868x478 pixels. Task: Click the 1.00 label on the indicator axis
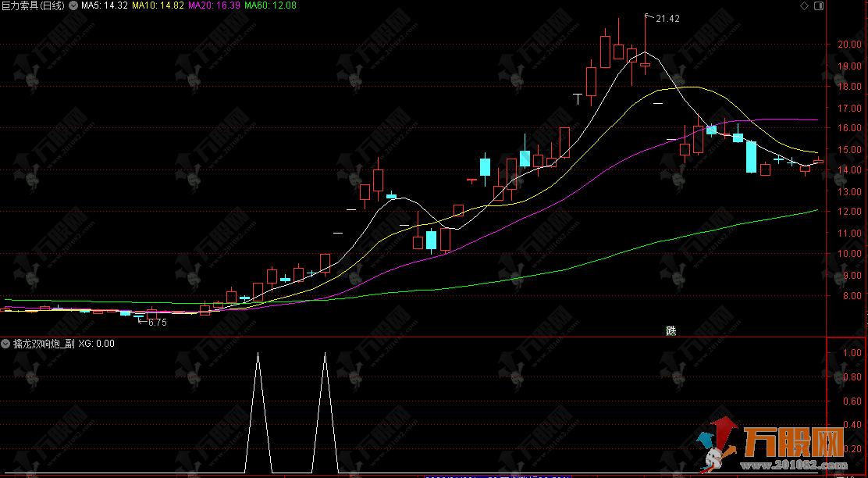point(851,352)
